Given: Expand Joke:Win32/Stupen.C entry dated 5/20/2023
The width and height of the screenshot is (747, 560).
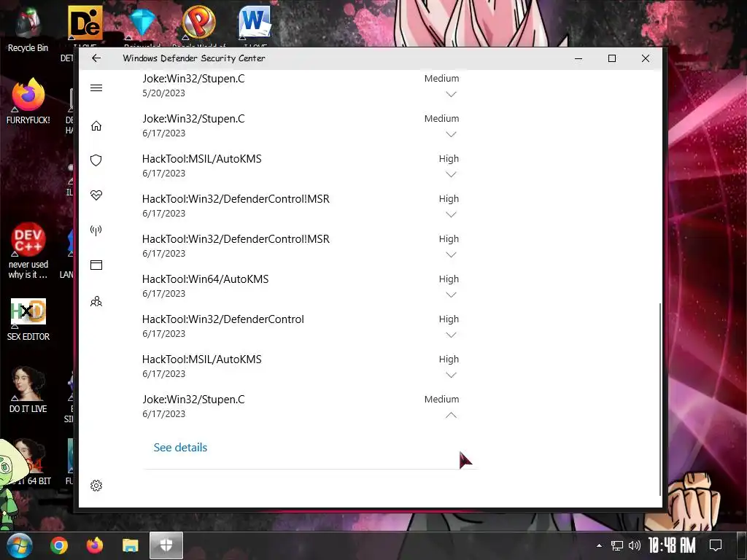Looking at the screenshot, I should [x=451, y=94].
